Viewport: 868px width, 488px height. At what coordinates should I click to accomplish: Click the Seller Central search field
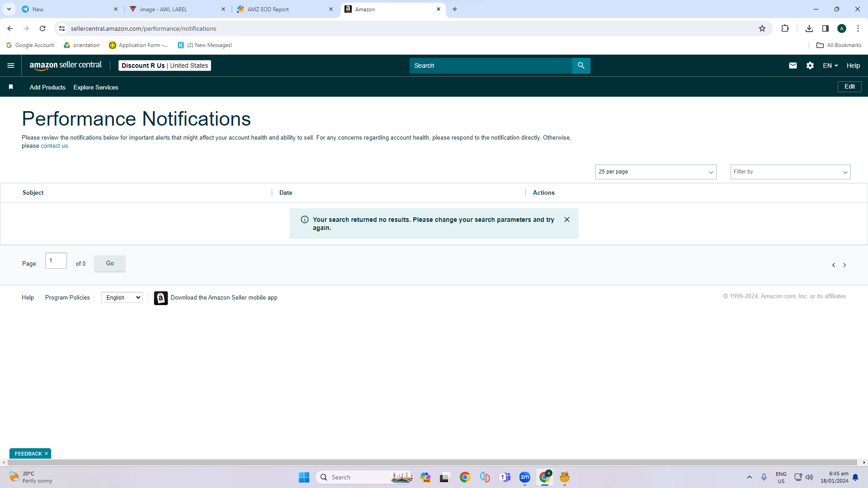(x=491, y=66)
